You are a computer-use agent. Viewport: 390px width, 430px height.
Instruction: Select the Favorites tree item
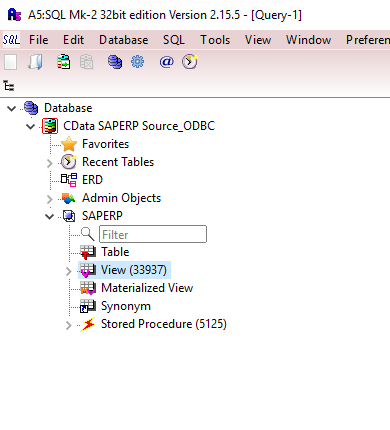(x=105, y=144)
